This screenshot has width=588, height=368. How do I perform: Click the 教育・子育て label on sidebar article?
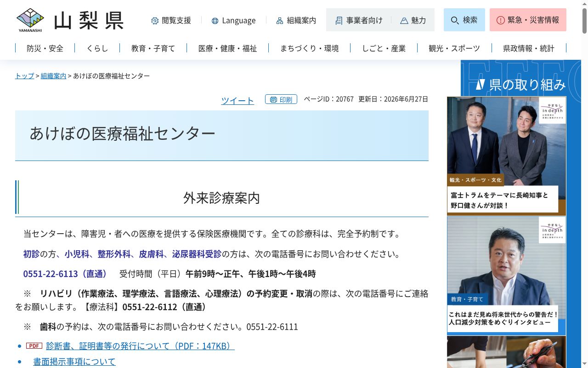tap(467, 299)
